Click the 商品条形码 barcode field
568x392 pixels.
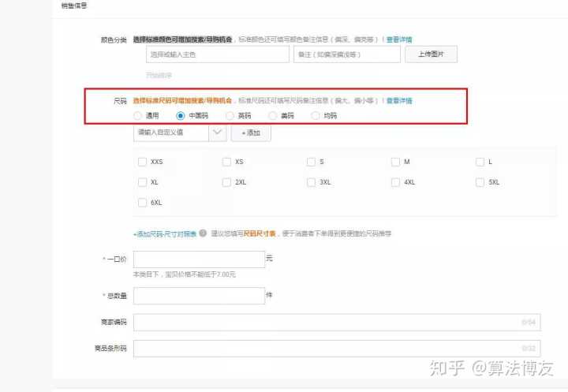(x=337, y=349)
